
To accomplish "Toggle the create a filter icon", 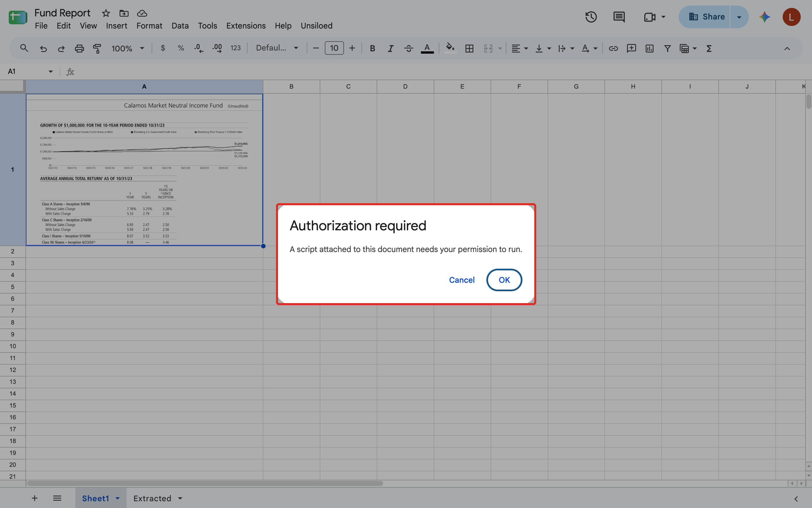I will (667, 48).
